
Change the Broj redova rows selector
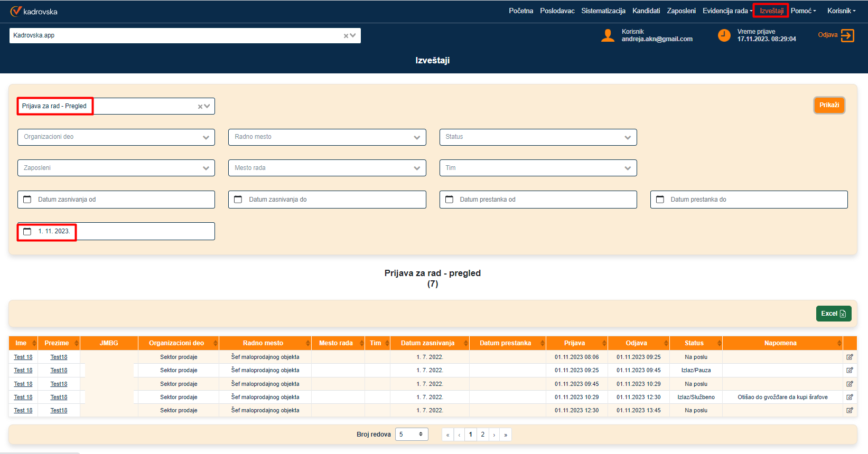tap(411, 434)
